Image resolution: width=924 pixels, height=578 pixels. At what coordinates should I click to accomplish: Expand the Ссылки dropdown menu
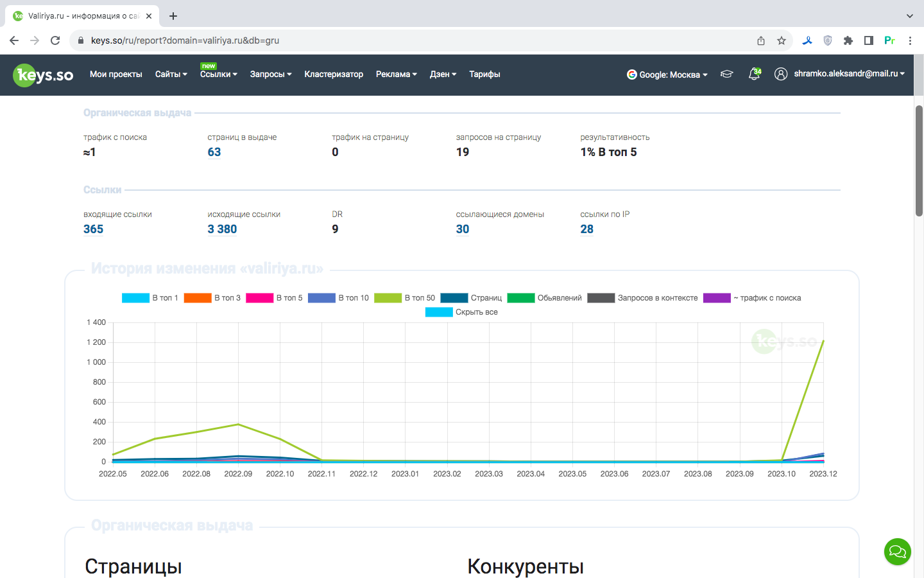tap(219, 74)
